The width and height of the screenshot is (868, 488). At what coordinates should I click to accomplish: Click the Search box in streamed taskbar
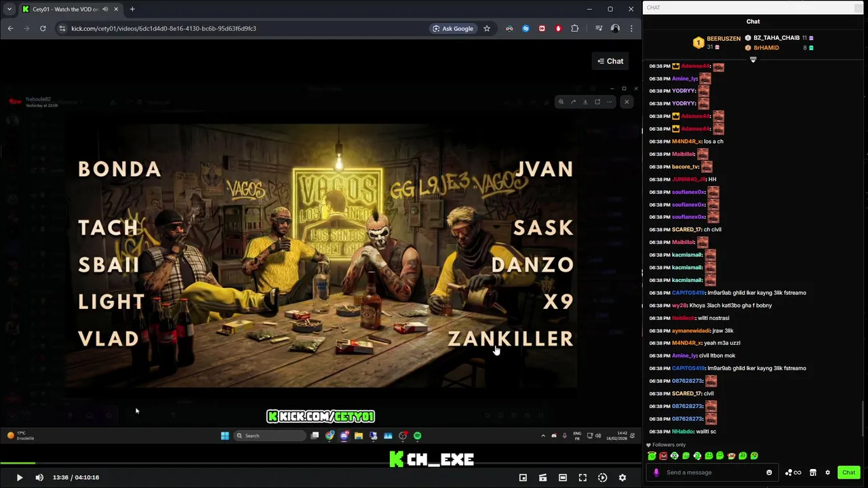269,436
